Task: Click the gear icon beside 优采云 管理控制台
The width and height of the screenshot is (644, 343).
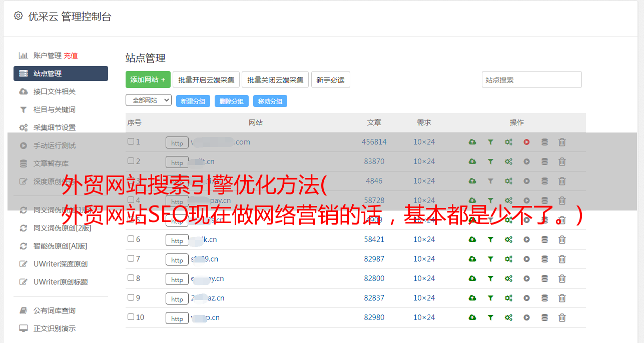Action: pos(18,16)
